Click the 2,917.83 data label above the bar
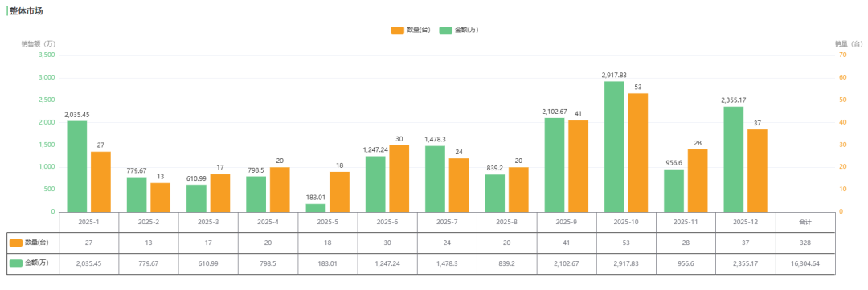 coord(614,75)
